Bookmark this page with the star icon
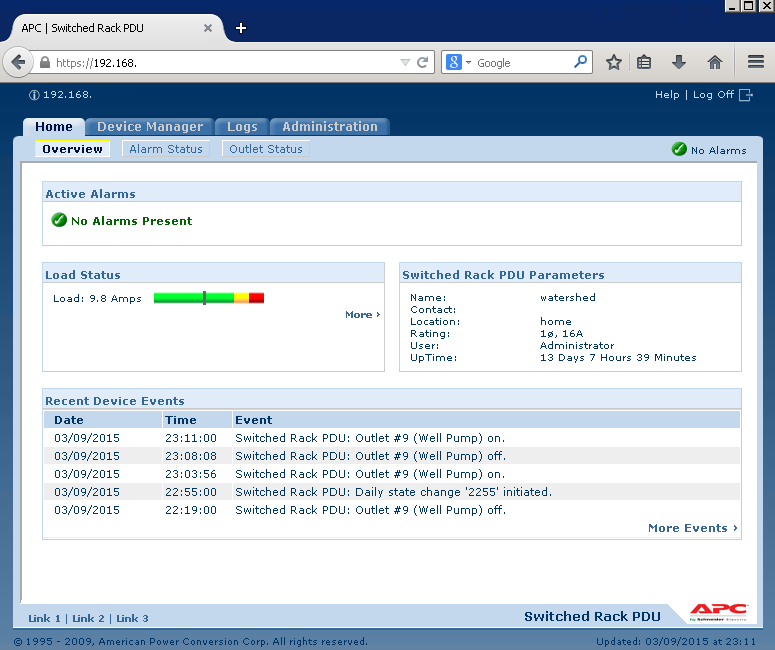The width and height of the screenshot is (775, 650). (613, 62)
